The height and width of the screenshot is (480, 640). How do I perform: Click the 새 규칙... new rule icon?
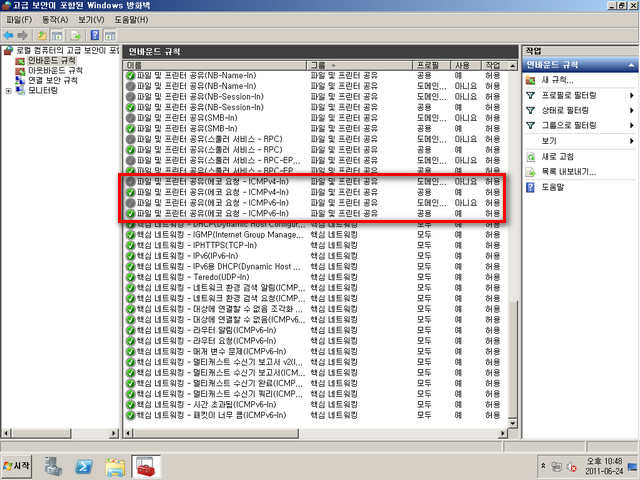tap(531, 80)
